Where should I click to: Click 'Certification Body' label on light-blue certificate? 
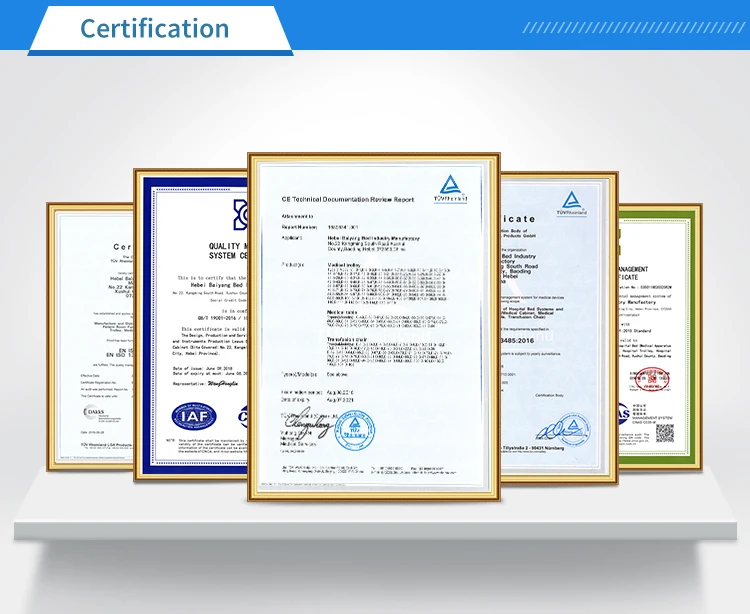click(x=549, y=395)
